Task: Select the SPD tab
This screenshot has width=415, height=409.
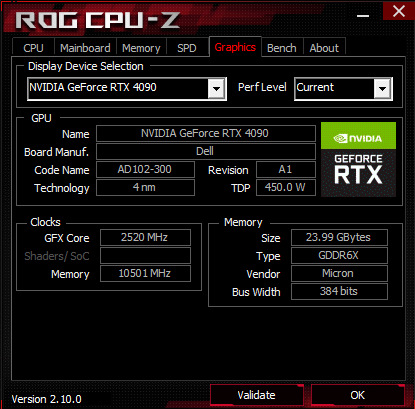Action: pyautogui.click(x=187, y=48)
